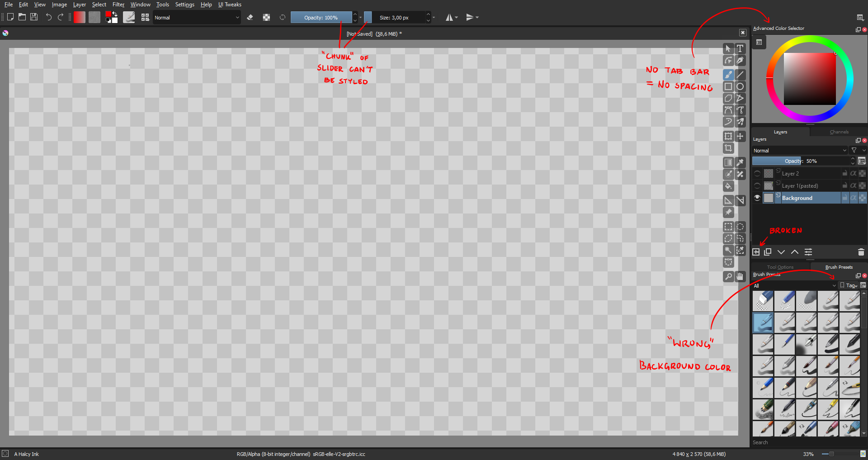Show Layer 1(pasted) using its visibility toggle
The width and height of the screenshot is (868, 460).
coord(757,185)
